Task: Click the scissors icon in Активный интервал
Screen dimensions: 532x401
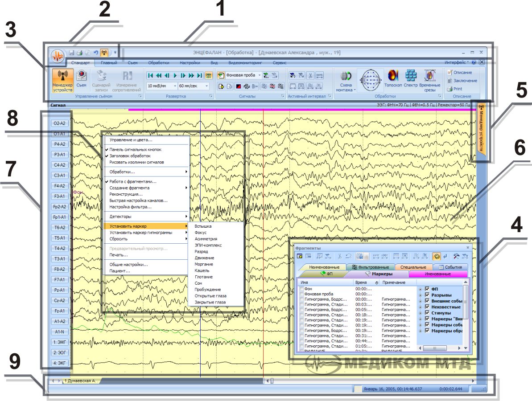Action: pos(310,76)
